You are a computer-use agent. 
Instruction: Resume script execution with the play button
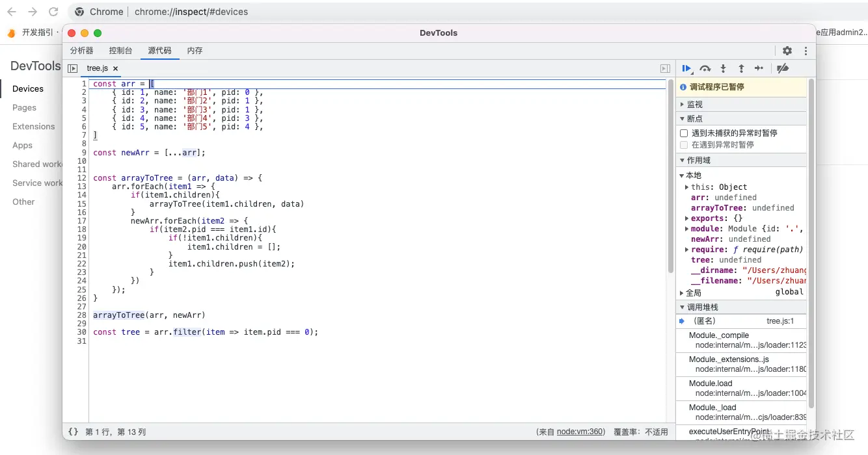(x=686, y=68)
